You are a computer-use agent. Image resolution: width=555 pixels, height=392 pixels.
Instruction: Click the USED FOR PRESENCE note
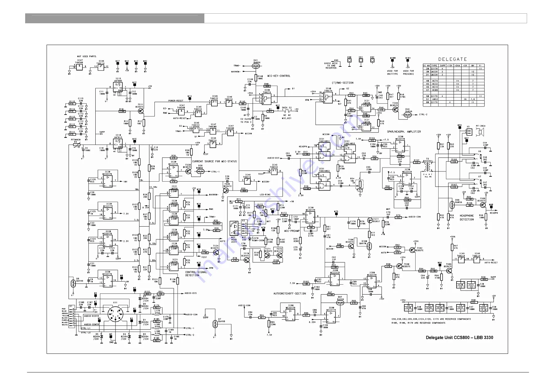(408, 73)
